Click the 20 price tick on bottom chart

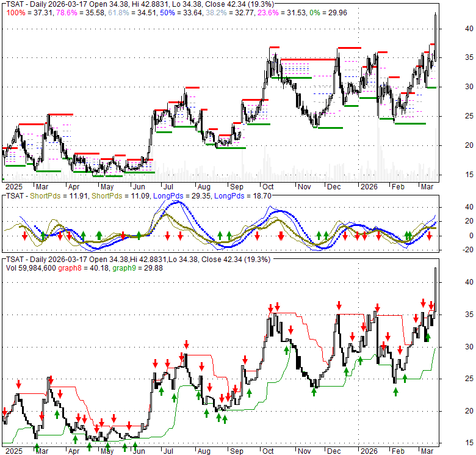pyautogui.click(x=469, y=411)
